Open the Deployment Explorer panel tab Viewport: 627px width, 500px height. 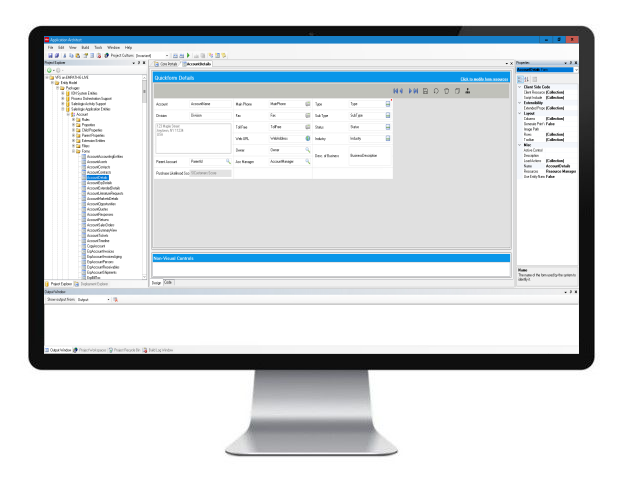(x=91, y=284)
